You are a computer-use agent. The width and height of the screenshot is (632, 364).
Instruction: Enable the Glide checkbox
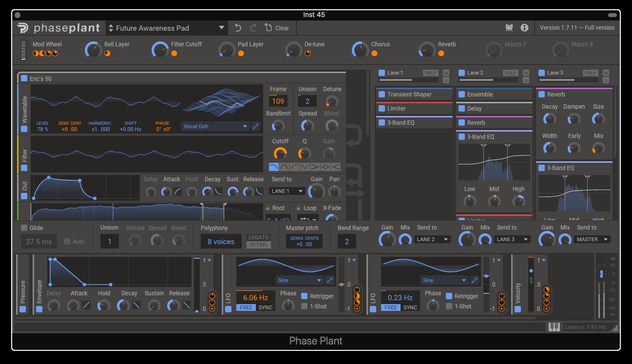point(24,228)
